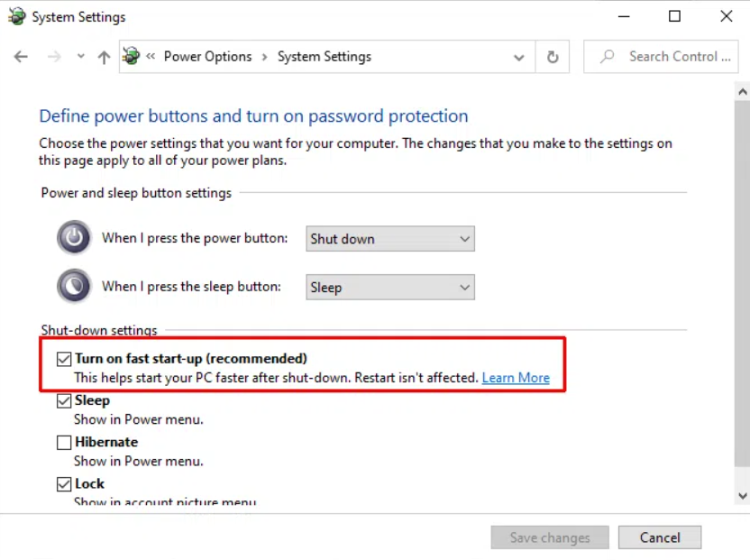Click the Power Options address bar icon
Screen dimensions: 750x560
click(x=131, y=56)
